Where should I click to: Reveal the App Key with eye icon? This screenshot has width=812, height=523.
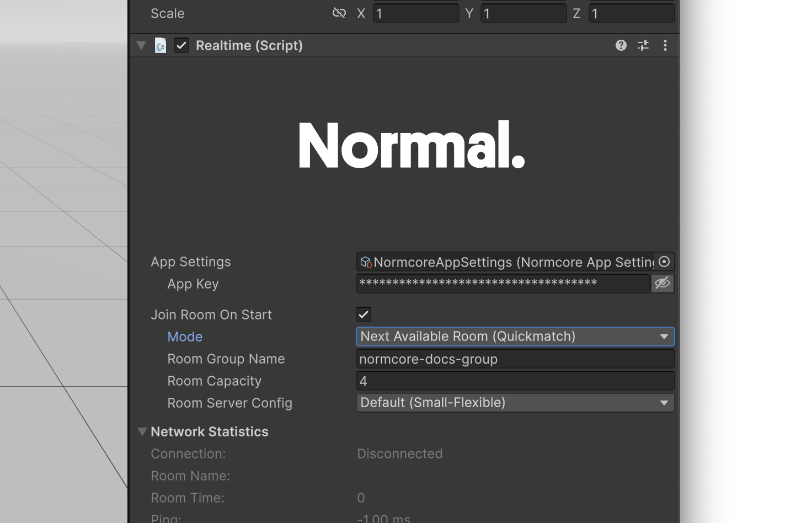(662, 284)
